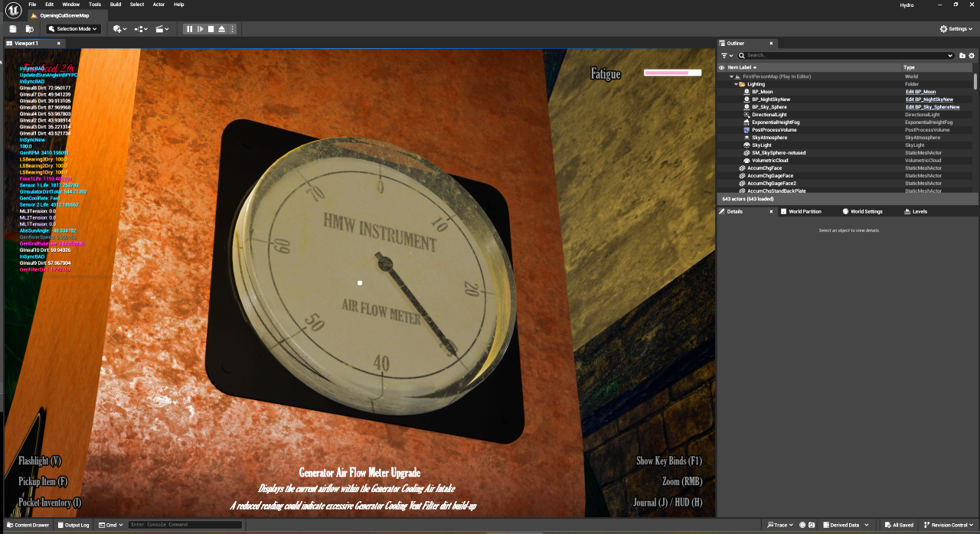Click the Outliner add folder icon

[x=962, y=55]
